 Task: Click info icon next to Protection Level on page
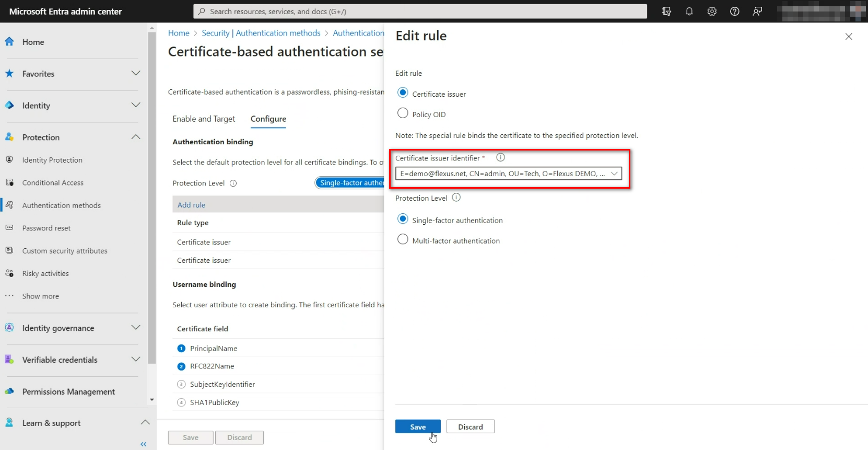pyautogui.click(x=233, y=183)
